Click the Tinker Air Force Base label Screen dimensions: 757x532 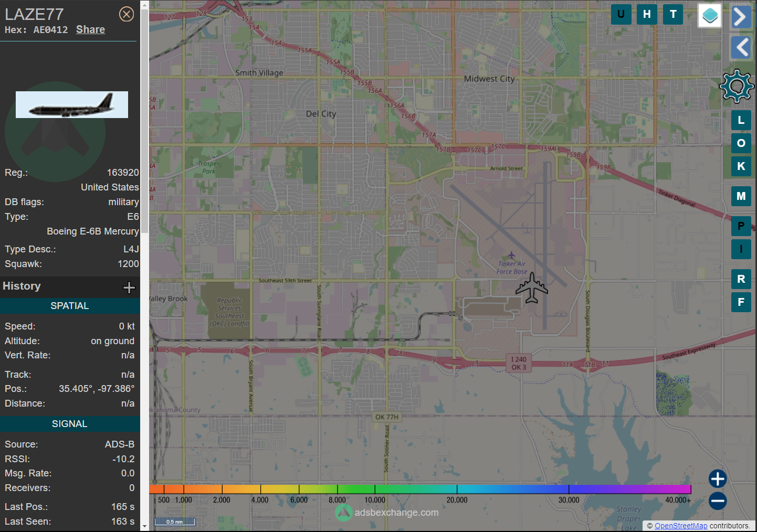512,268
